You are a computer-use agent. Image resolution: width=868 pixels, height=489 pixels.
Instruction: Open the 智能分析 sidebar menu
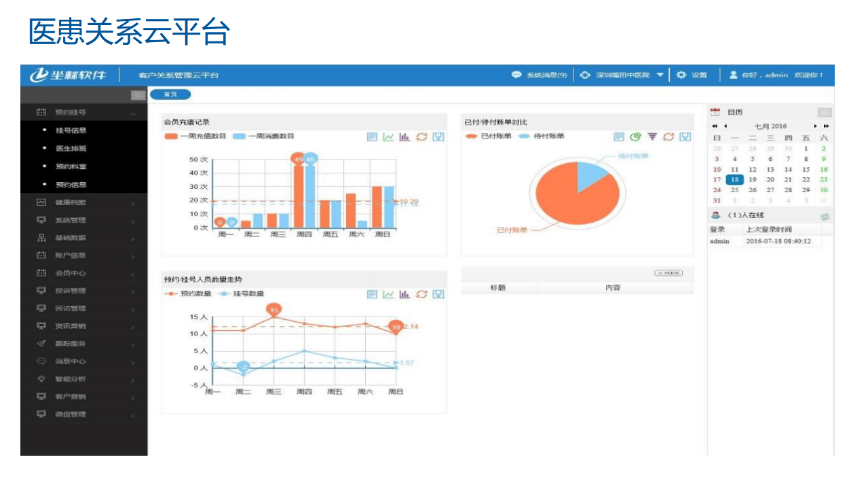pos(84,379)
